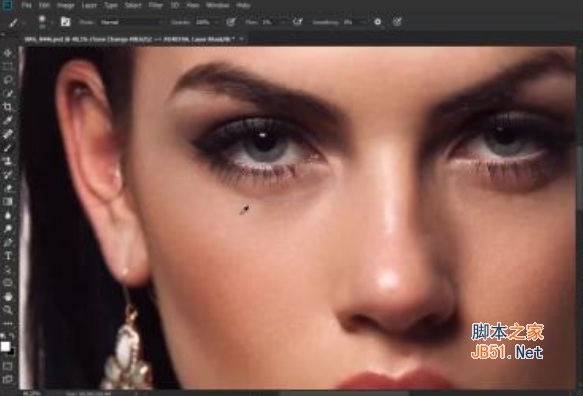Screen dimensions: 583x396
Task: Select the History Brush tool
Action: pyautogui.click(x=8, y=174)
